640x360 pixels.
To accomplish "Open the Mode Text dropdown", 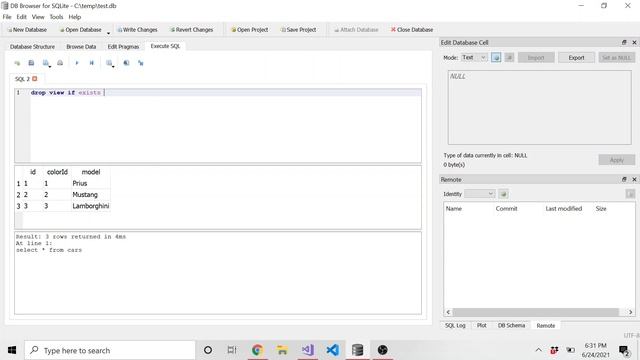I will (474, 58).
